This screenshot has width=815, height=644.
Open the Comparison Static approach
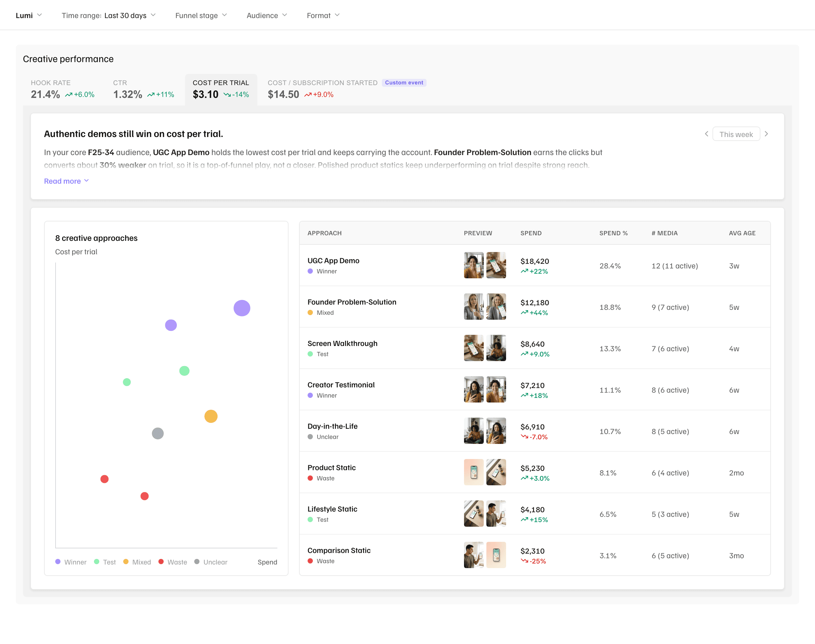coord(535,555)
